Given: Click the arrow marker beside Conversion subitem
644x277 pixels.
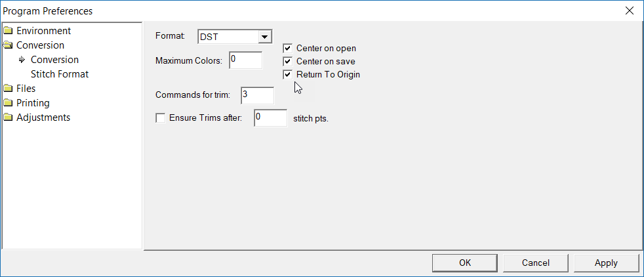Looking at the screenshot, I should pyautogui.click(x=22, y=60).
